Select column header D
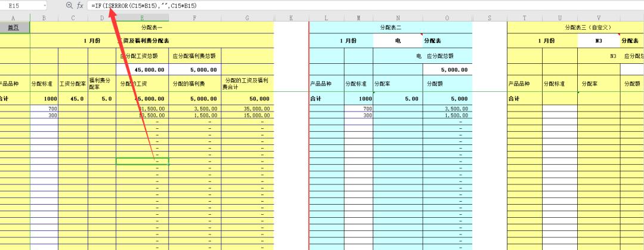 102,18
